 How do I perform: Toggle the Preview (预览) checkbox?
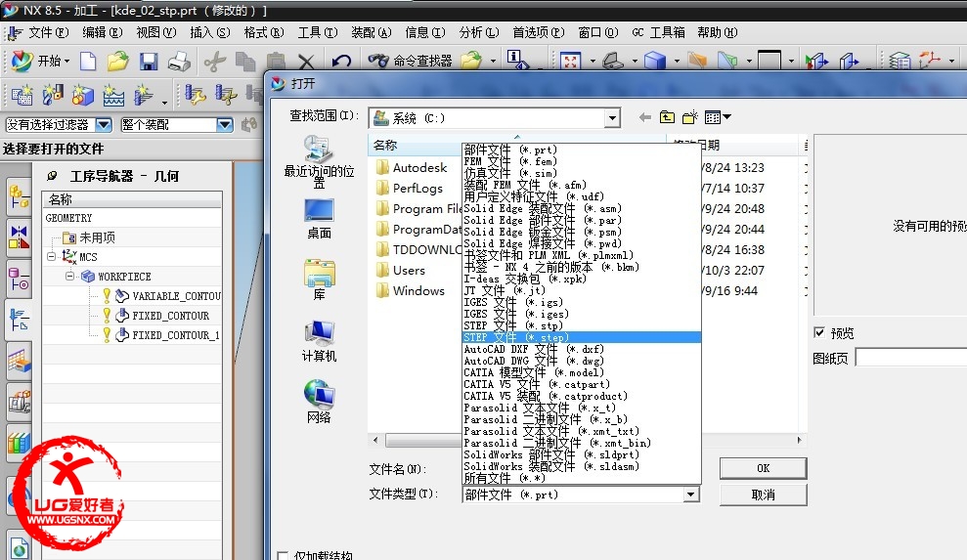[819, 333]
